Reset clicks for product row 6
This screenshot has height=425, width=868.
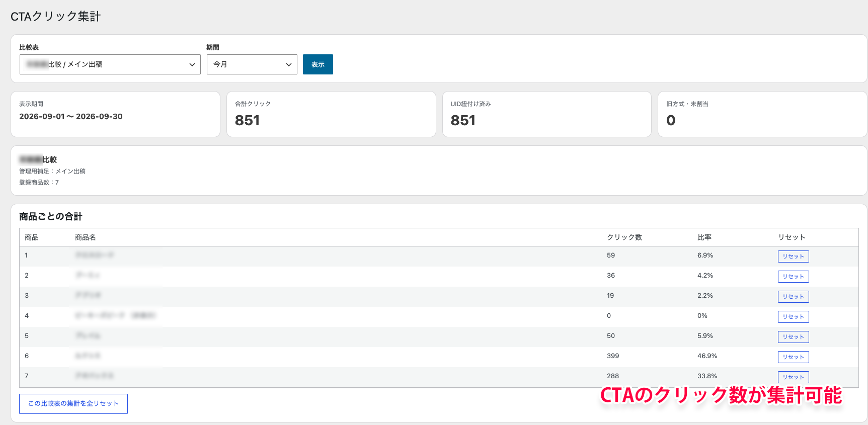794,357
